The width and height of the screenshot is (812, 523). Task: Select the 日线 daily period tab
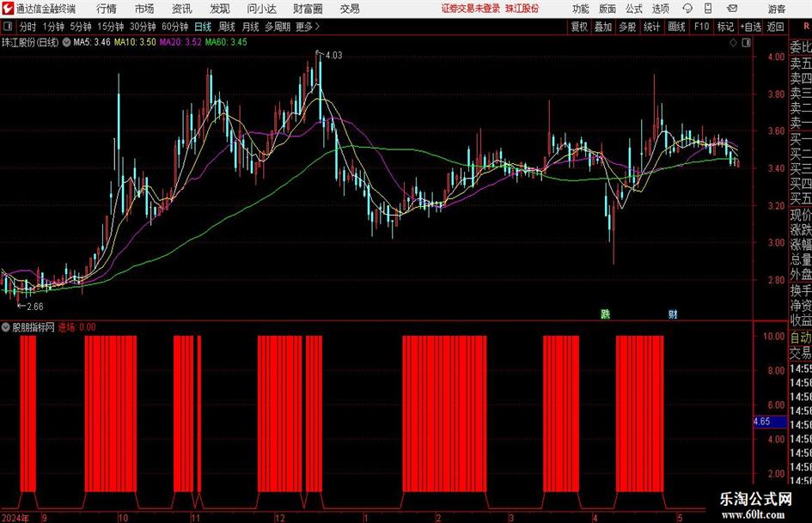203,27
